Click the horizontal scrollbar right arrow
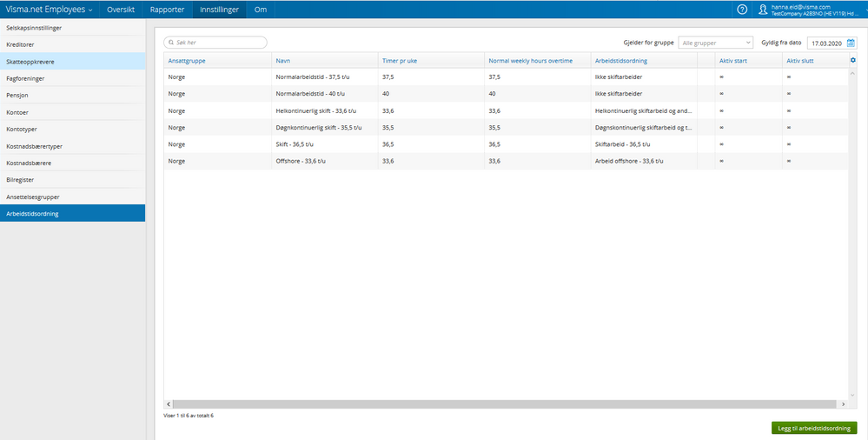868x440 pixels. (x=844, y=404)
